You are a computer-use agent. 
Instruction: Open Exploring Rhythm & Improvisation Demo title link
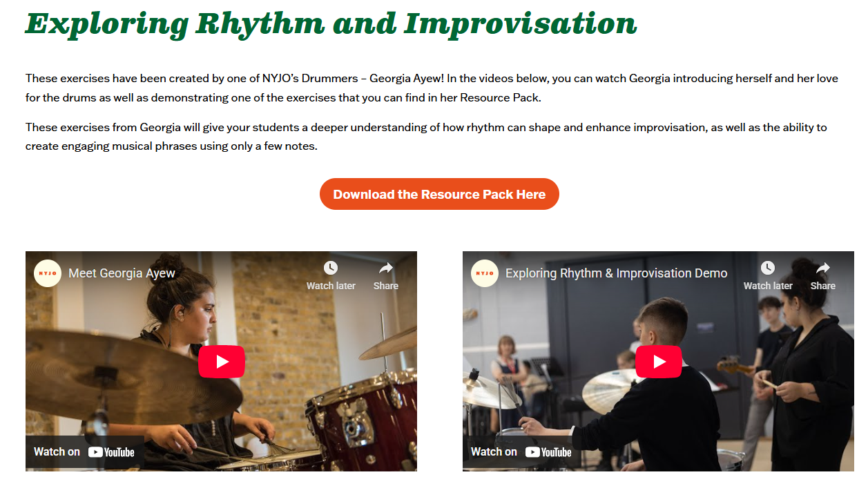pos(616,273)
